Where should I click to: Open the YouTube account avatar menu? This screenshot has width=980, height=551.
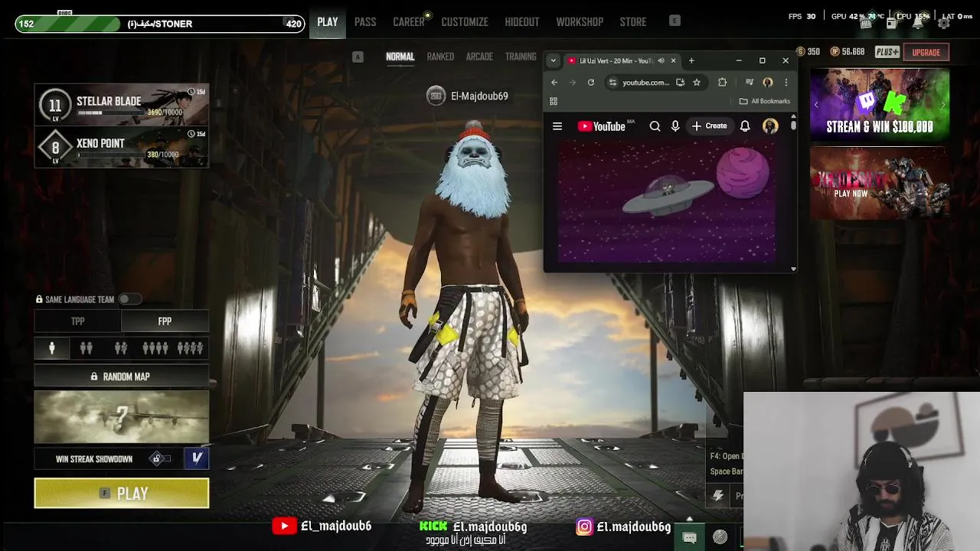click(770, 126)
